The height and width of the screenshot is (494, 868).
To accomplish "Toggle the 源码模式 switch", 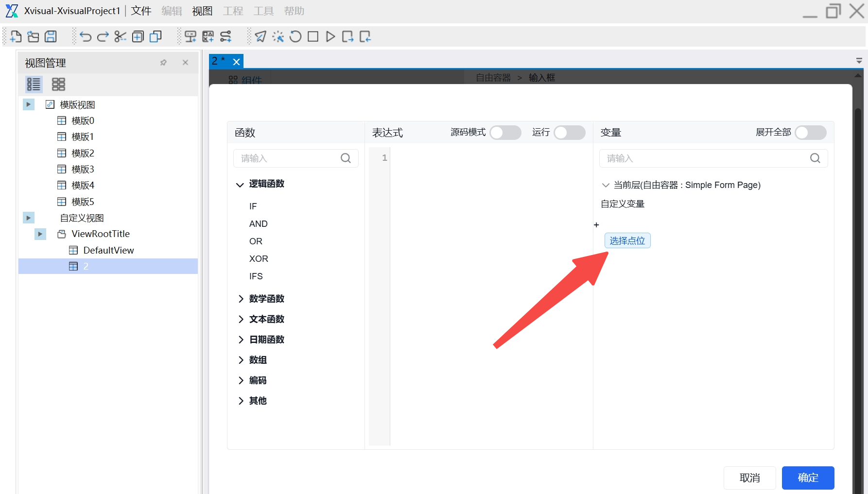I will click(x=505, y=133).
